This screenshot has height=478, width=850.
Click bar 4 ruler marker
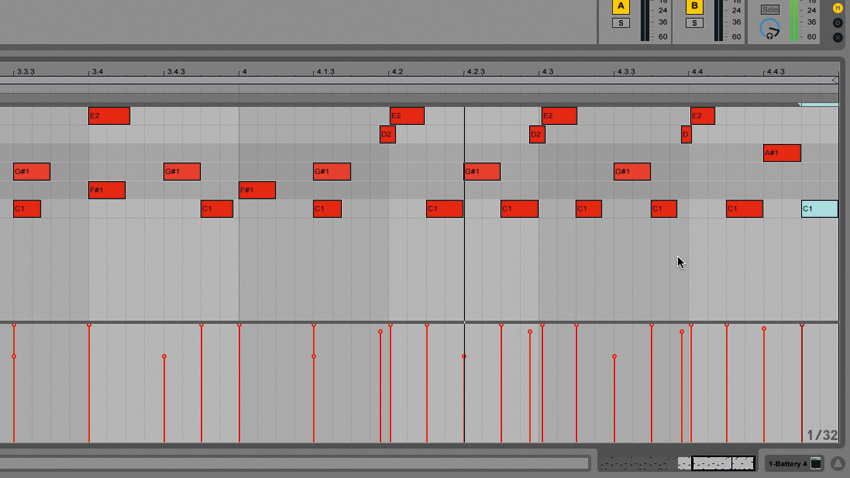click(x=244, y=72)
